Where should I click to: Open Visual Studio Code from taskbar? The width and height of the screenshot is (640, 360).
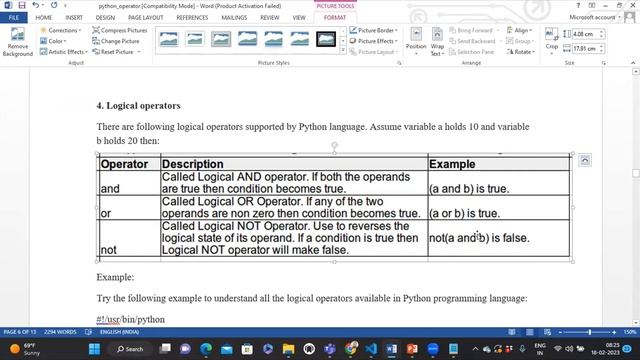[x=371, y=349]
